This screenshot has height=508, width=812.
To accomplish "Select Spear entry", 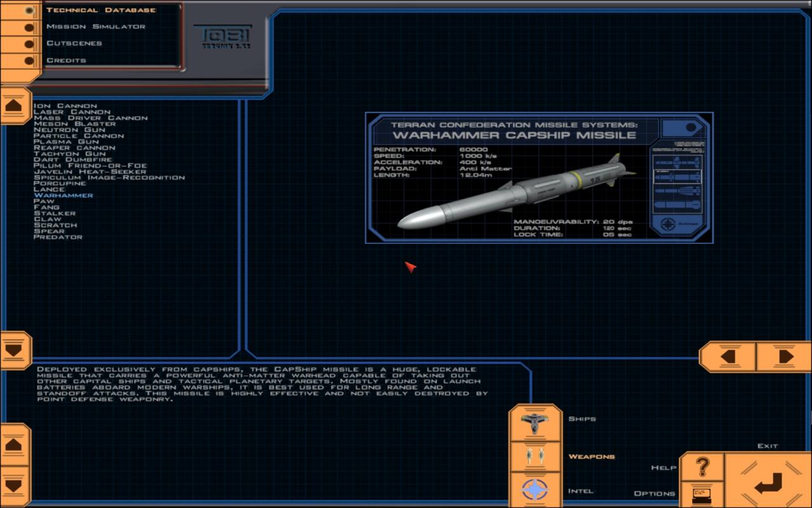I will [49, 231].
